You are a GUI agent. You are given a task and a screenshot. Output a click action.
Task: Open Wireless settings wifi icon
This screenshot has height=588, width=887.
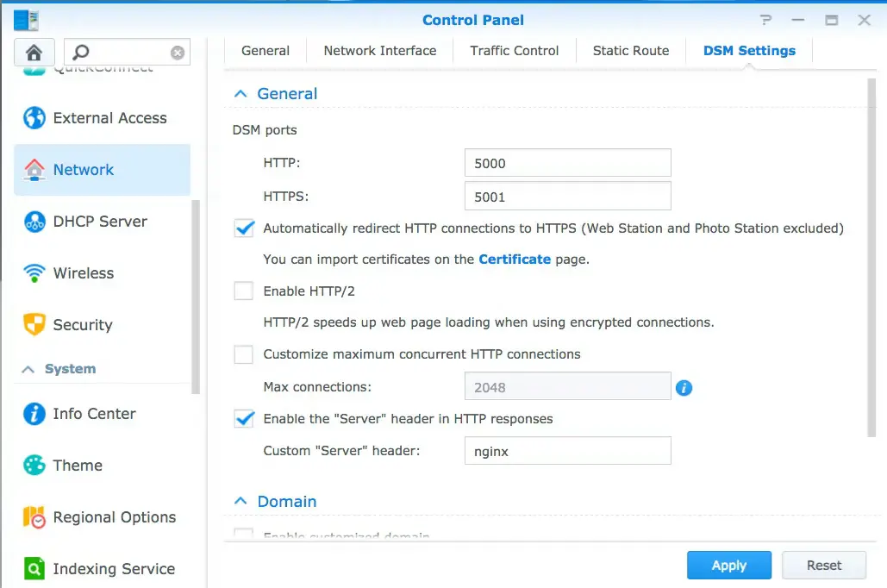[34, 273]
